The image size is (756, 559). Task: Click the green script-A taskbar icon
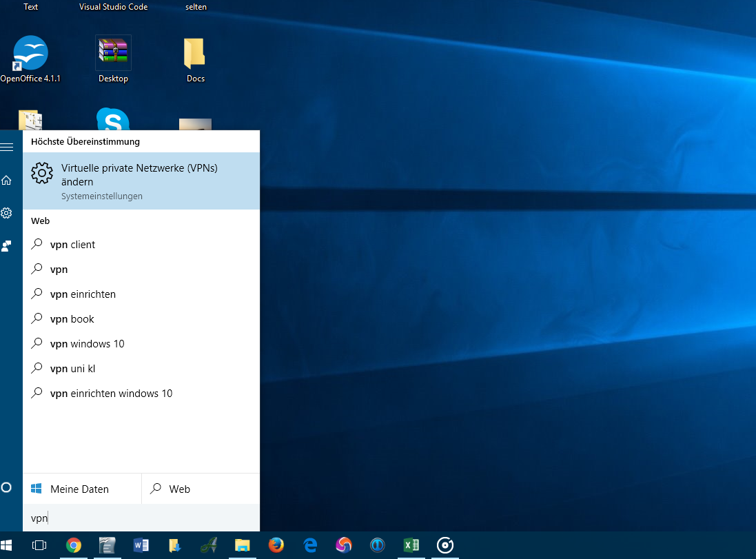point(209,545)
